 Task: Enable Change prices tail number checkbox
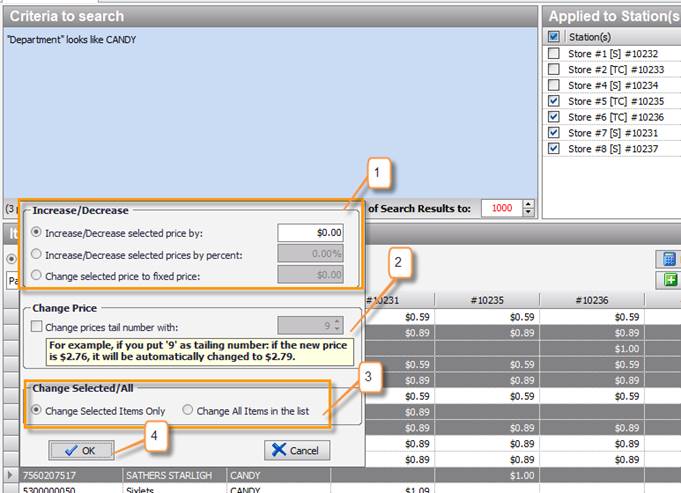[38, 325]
